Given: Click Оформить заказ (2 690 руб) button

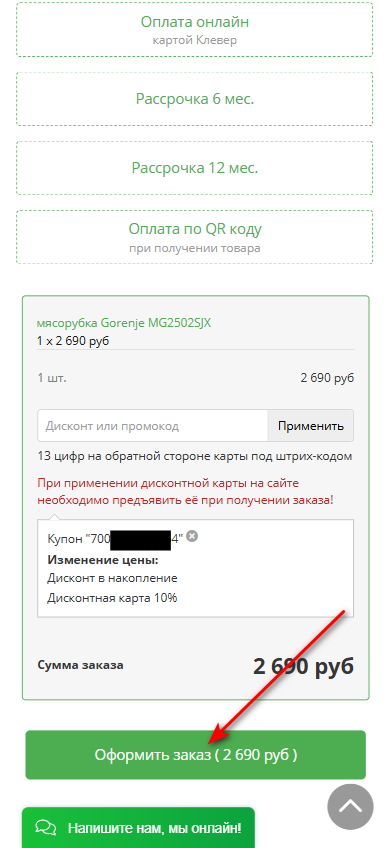Looking at the screenshot, I should (x=196, y=755).
